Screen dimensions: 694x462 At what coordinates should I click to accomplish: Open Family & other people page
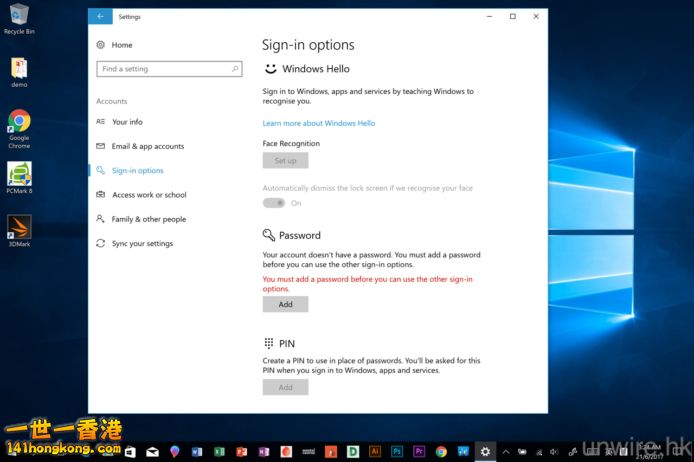click(x=149, y=219)
